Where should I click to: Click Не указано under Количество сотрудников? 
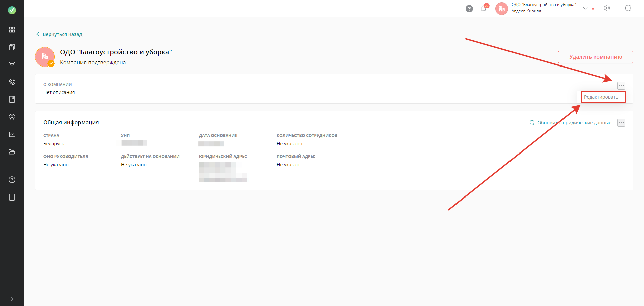pyautogui.click(x=289, y=144)
